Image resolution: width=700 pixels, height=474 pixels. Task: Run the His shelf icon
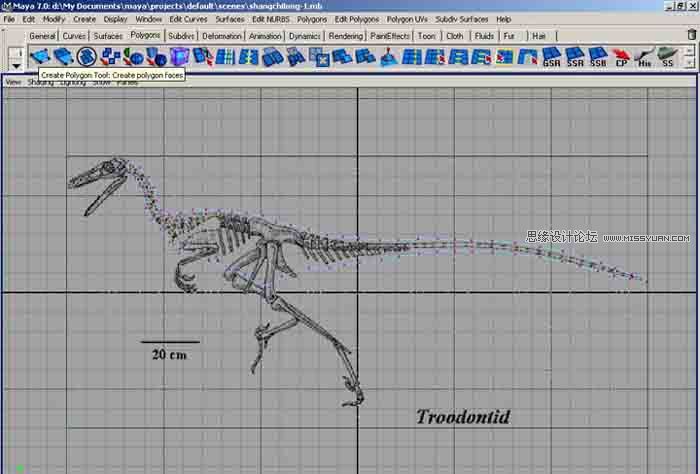(x=645, y=57)
